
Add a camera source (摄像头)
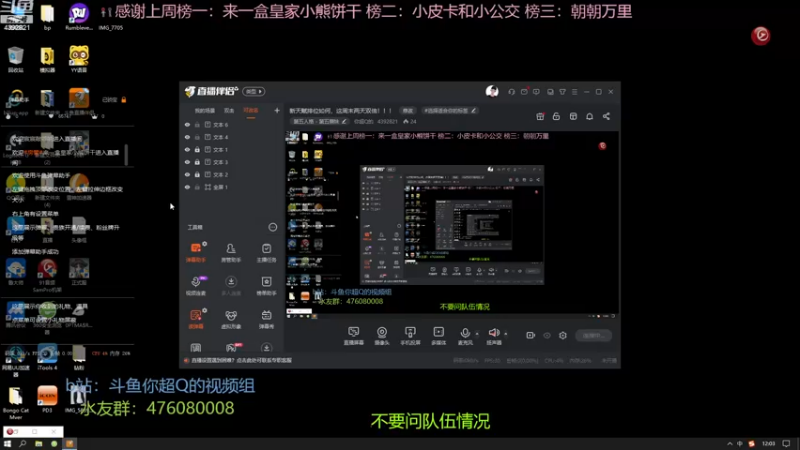tap(382, 336)
